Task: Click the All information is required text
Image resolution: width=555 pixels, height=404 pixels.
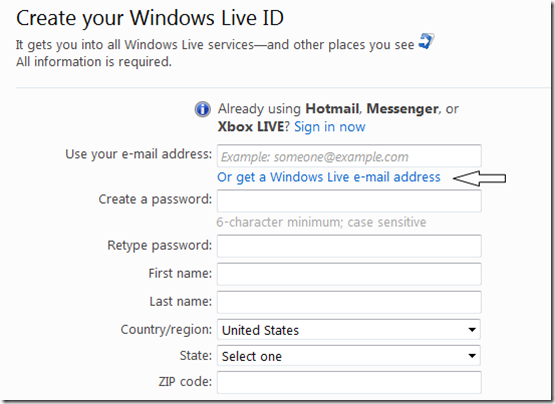Action: [94, 62]
